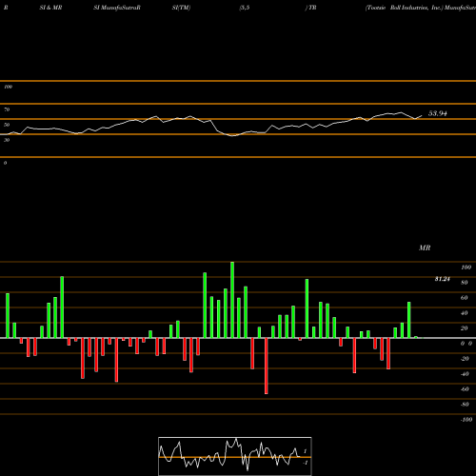Image resolution: width=476 pixels, height=476 pixels.
Task: Click the RSI axis label 30
Action: tap(7, 140)
